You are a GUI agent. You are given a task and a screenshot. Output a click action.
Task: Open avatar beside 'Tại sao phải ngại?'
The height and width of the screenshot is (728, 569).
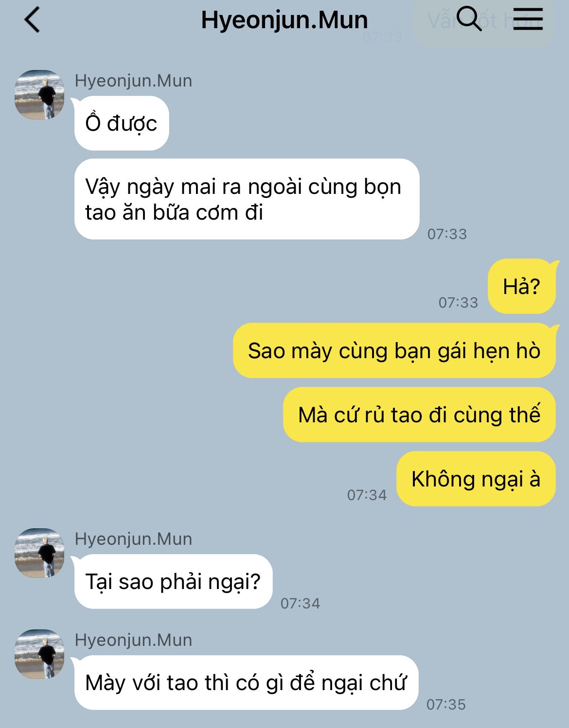tap(39, 553)
